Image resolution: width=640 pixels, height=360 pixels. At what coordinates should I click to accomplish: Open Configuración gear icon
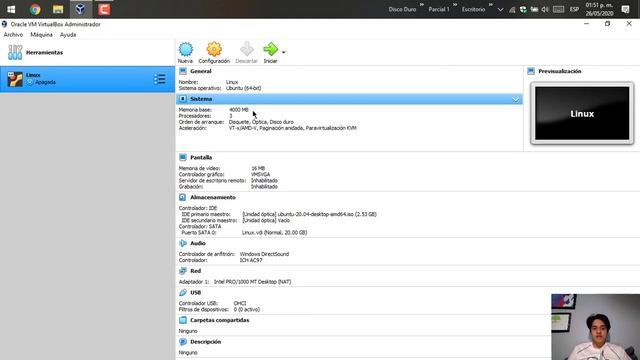point(214,49)
